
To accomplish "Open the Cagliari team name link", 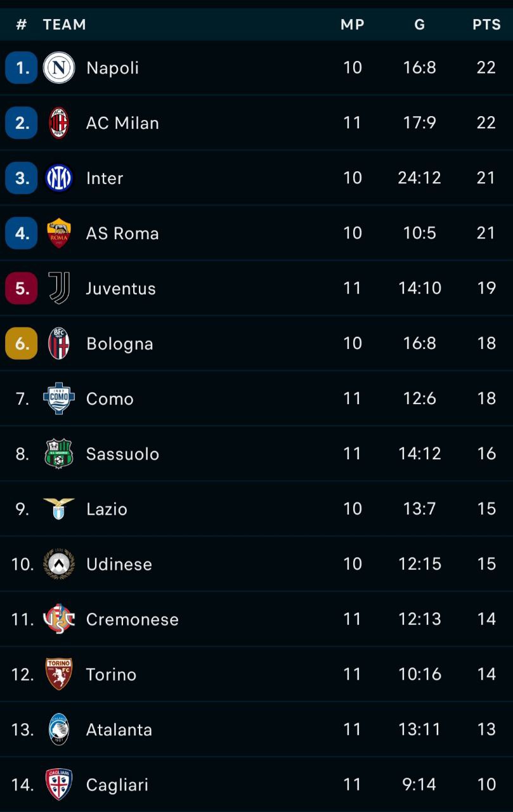I will 117,785.
